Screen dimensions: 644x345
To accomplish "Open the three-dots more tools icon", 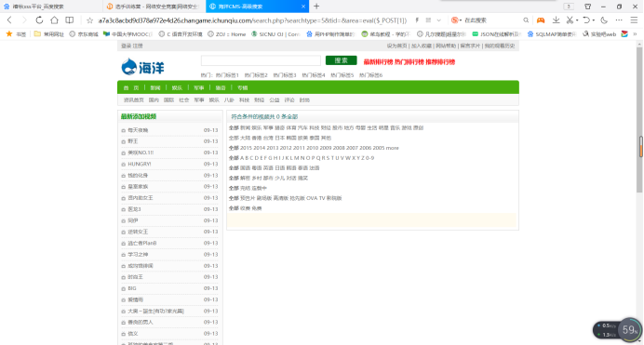I will [619, 20].
